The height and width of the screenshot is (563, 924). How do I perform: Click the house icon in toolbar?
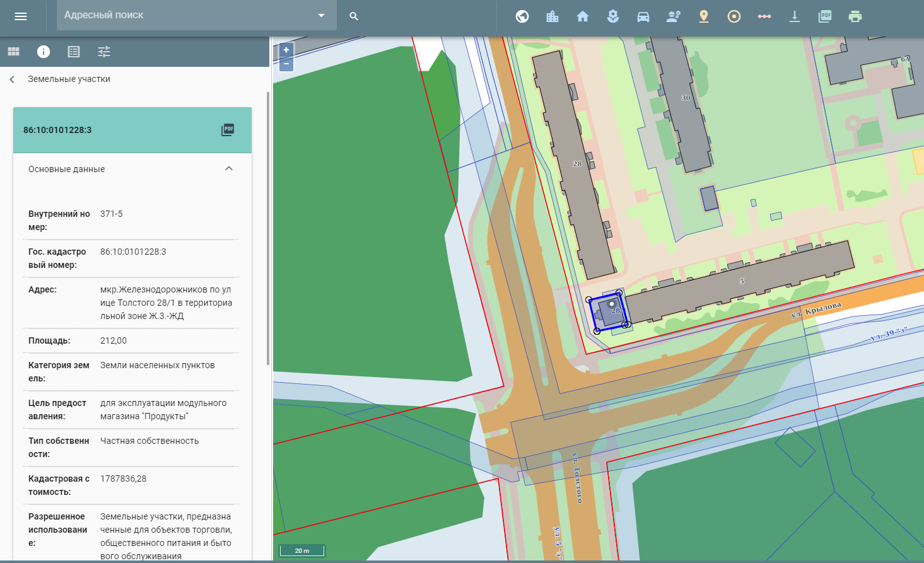coord(583,16)
